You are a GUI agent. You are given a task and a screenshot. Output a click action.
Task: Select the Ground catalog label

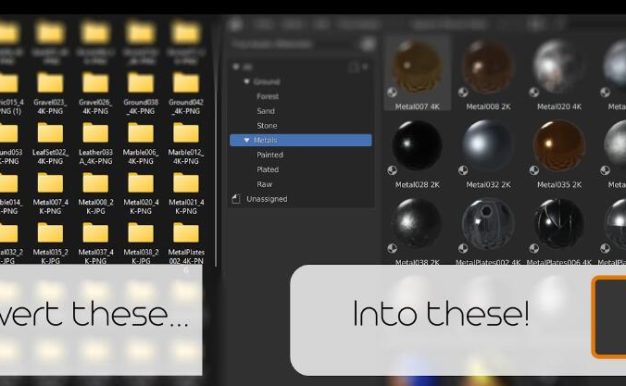267,82
